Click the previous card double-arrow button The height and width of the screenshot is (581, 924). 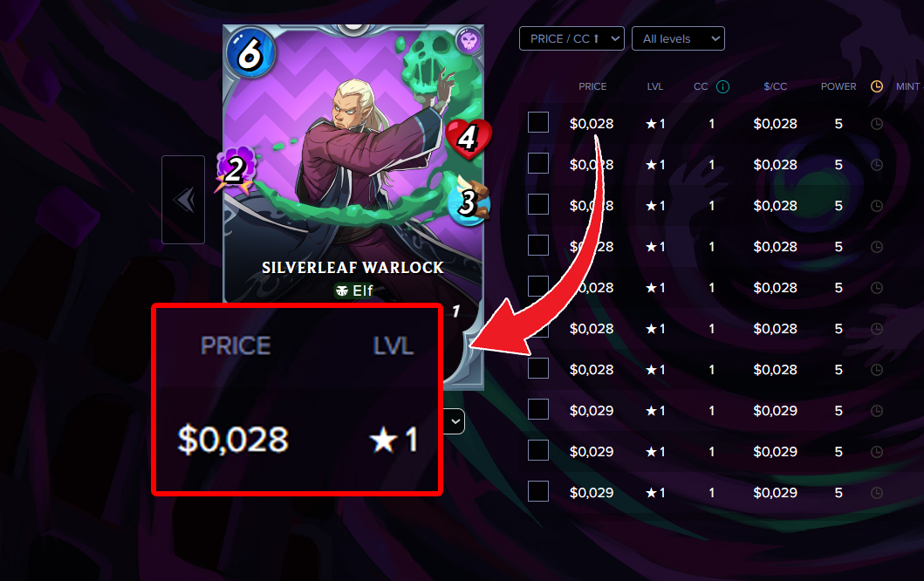pos(183,200)
